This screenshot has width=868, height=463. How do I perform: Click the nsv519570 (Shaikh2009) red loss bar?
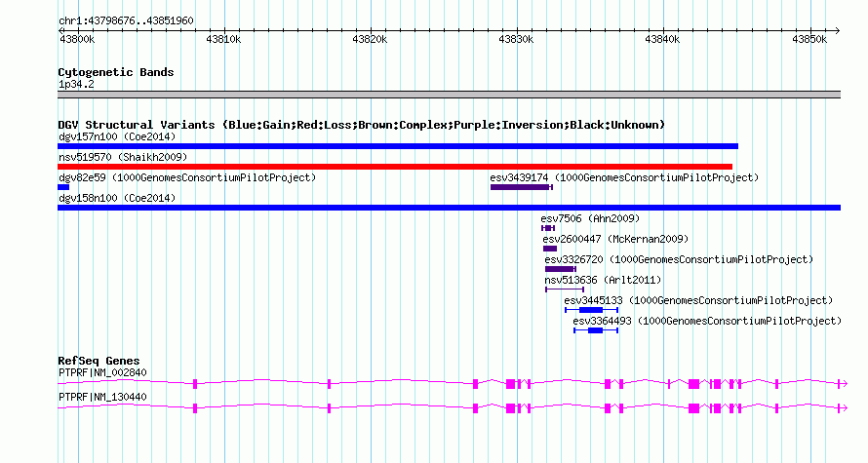395,167
